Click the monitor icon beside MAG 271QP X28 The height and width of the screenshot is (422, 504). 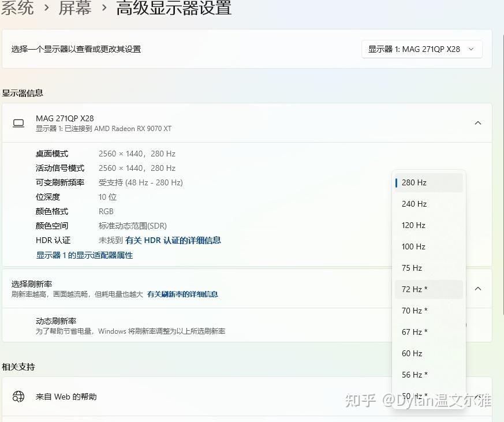tap(18, 124)
